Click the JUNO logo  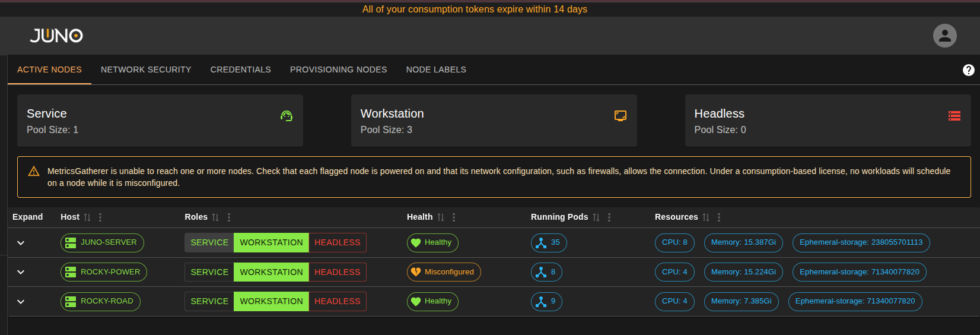[56, 36]
